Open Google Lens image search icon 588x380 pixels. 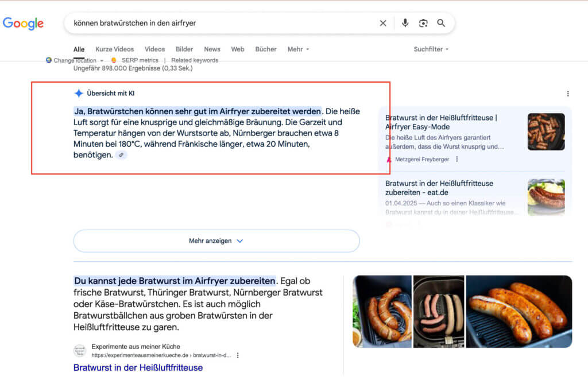coord(423,23)
